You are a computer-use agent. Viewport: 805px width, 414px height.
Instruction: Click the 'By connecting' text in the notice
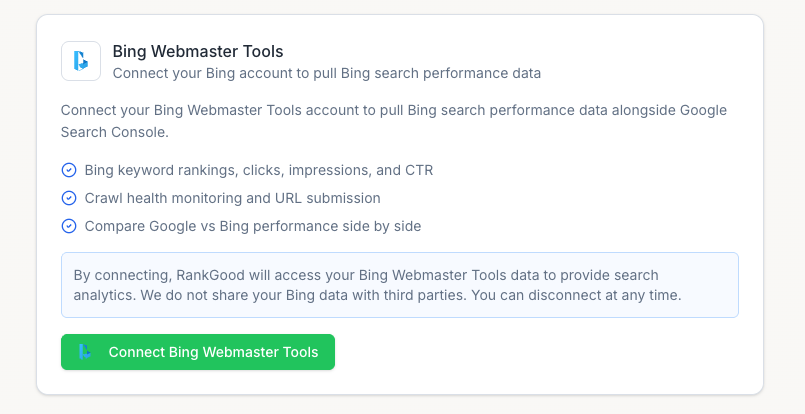(122, 275)
